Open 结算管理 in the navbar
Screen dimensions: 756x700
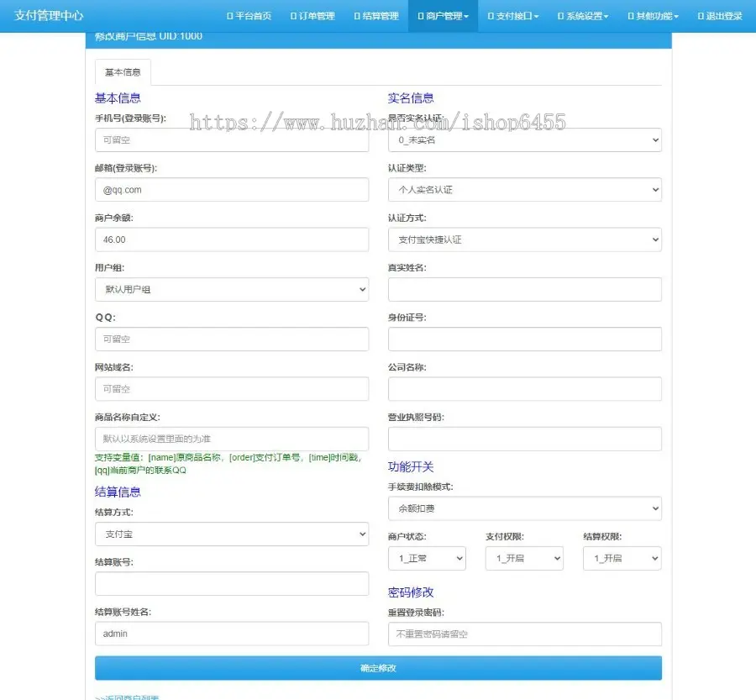coord(376,16)
